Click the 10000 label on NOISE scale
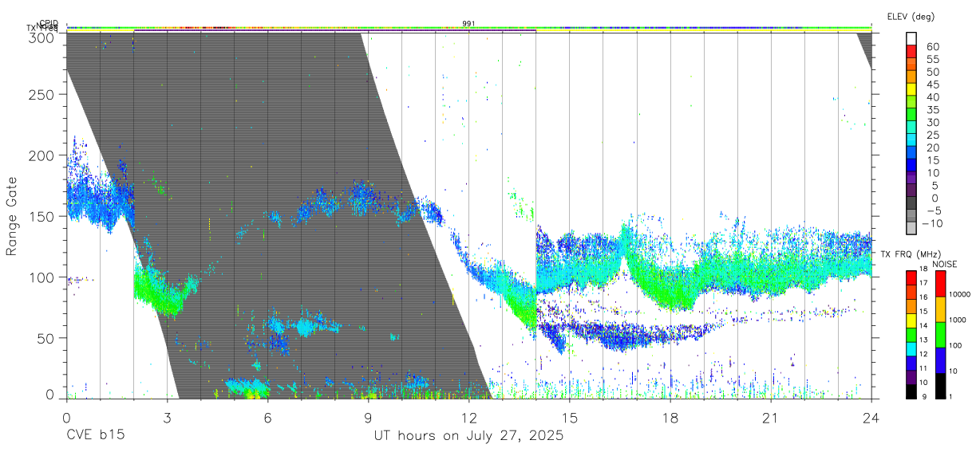The image size is (980, 452). tap(960, 294)
